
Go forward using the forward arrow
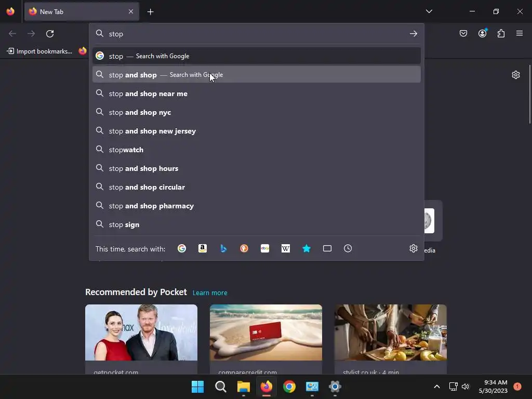click(31, 34)
